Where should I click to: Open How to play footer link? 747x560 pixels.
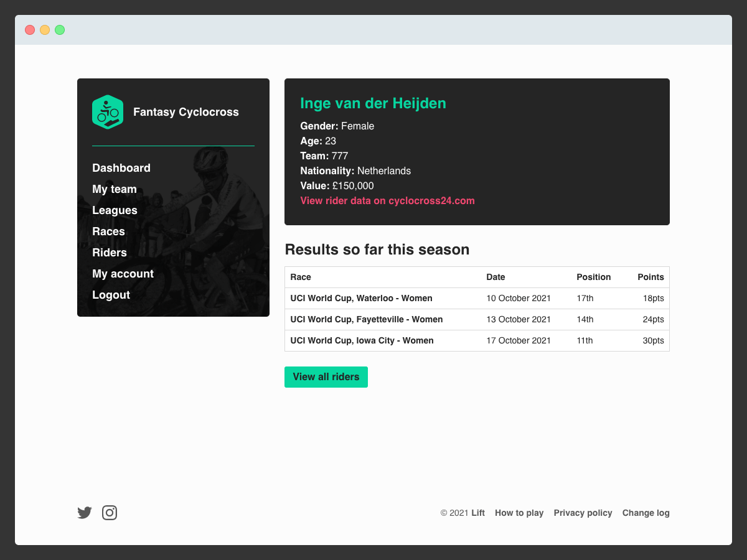[x=519, y=513]
